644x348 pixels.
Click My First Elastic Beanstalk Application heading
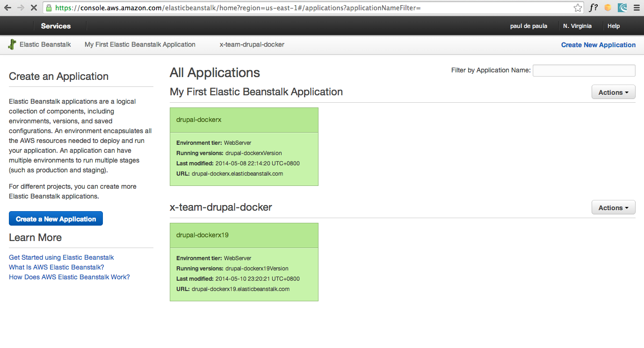coord(256,92)
